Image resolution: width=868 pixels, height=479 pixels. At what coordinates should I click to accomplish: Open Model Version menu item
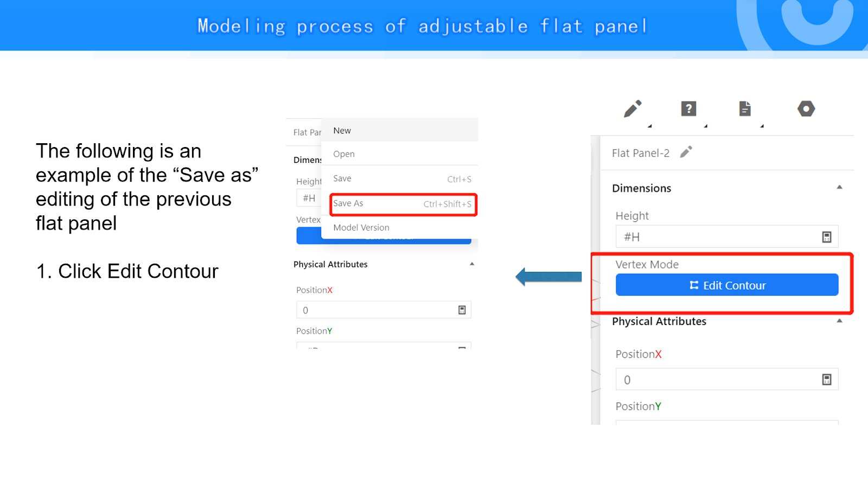point(361,228)
